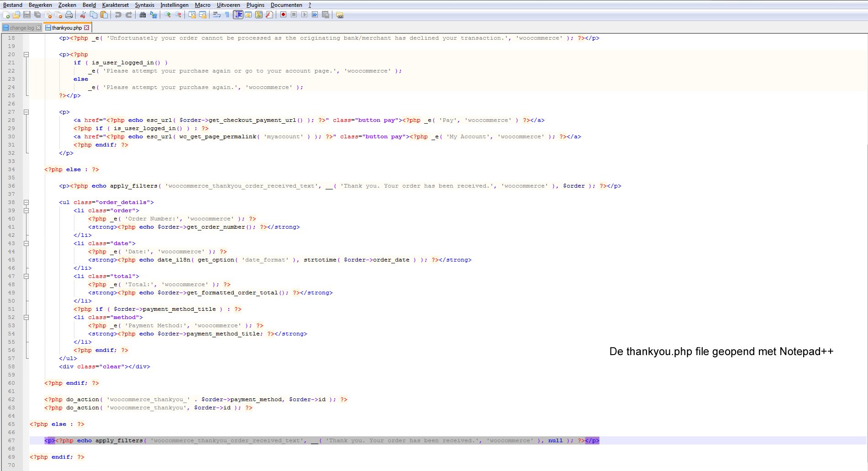The height and width of the screenshot is (471, 868).
Task: Close the thankyou.php tab
Action: click(x=87, y=28)
